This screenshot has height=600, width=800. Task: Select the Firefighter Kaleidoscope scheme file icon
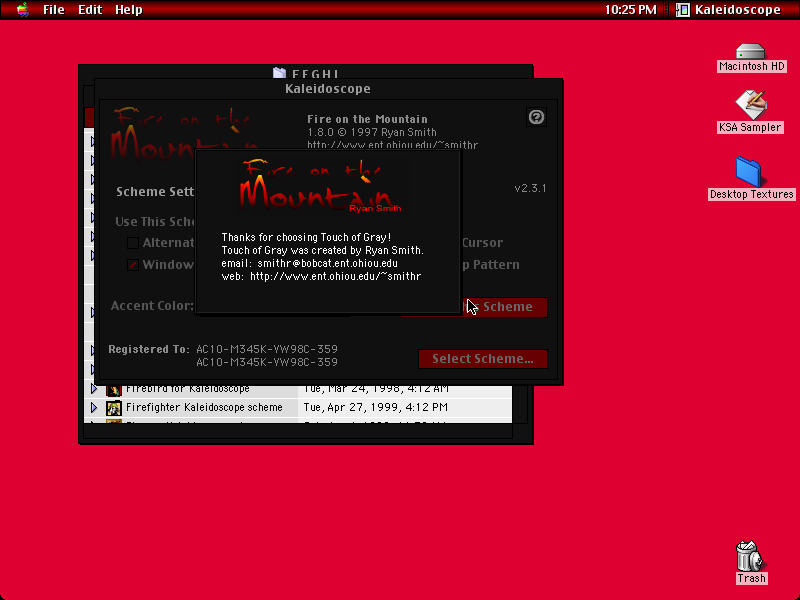[113, 408]
